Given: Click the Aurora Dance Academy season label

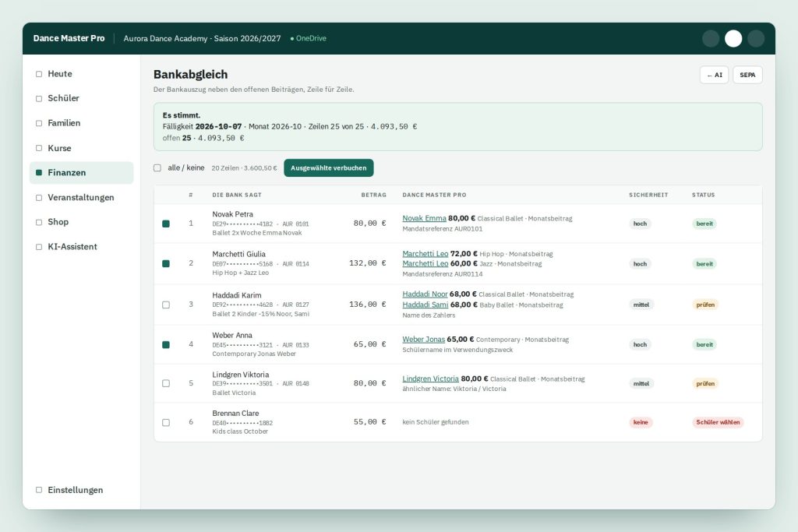Looking at the screenshot, I should click(x=202, y=38).
